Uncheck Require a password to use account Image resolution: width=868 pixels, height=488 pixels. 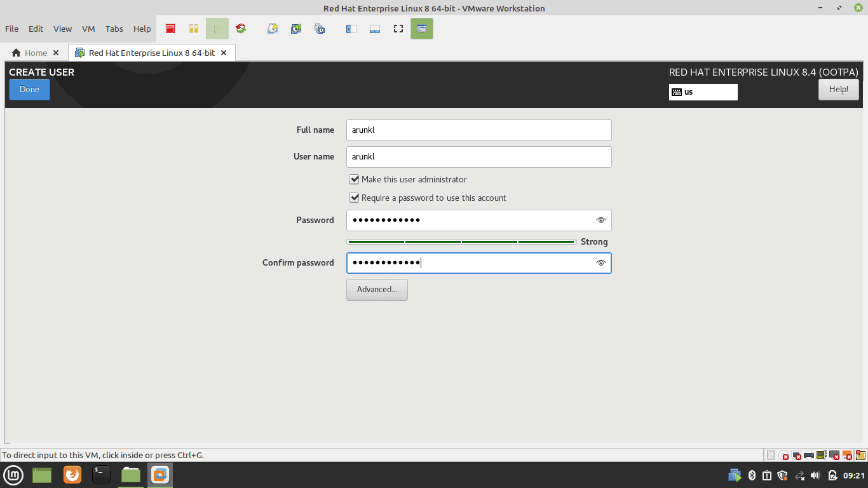click(354, 198)
